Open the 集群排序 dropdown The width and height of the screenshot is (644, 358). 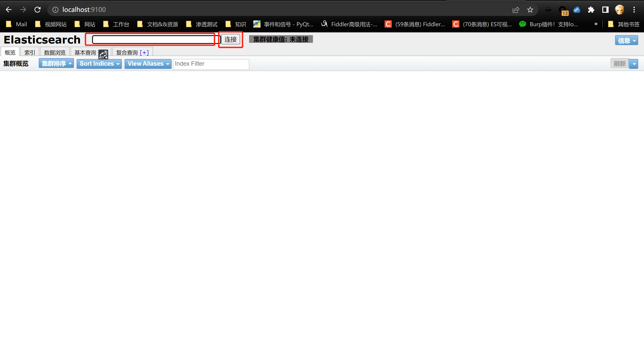tap(56, 63)
